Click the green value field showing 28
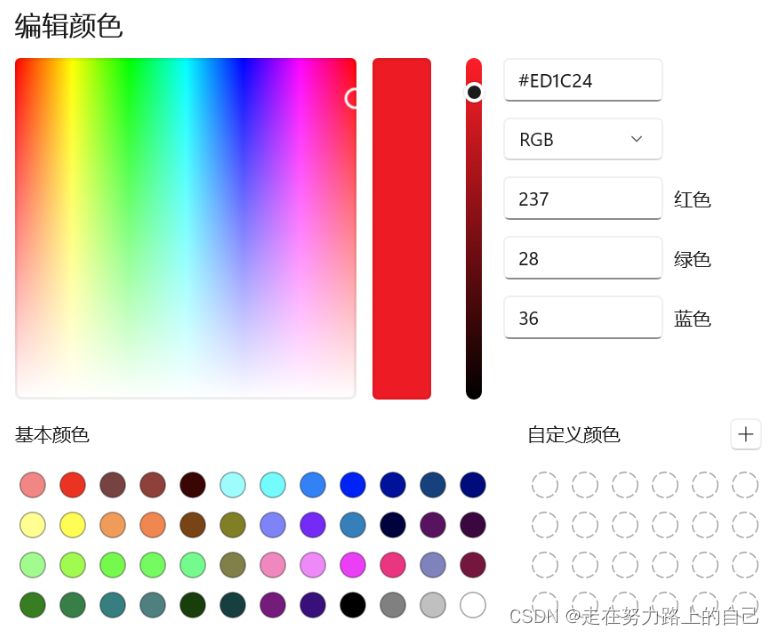Image resolution: width=774 pixels, height=635 pixels. pyautogui.click(x=582, y=258)
